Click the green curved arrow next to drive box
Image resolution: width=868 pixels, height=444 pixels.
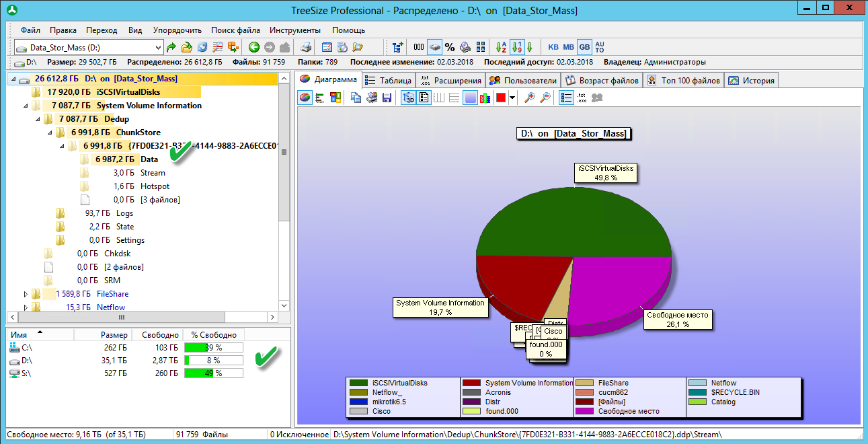coord(171,47)
